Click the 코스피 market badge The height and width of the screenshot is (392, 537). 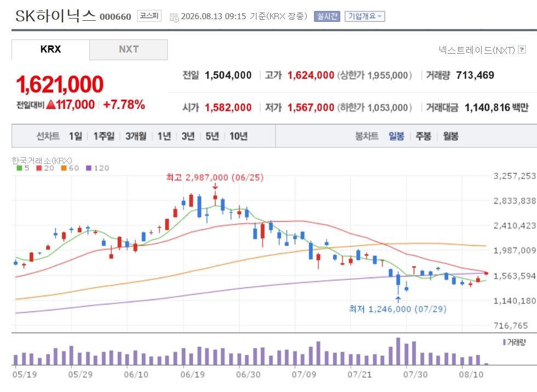[149, 16]
